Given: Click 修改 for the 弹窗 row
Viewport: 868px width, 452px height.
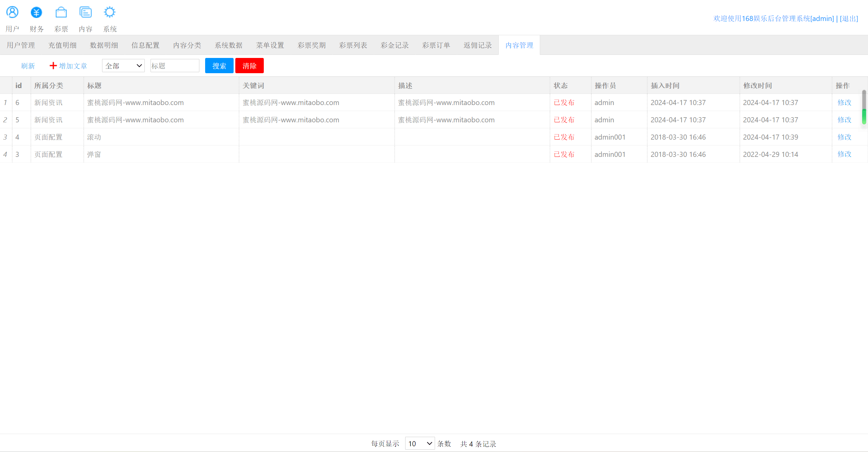Looking at the screenshot, I should [x=844, y=154].
